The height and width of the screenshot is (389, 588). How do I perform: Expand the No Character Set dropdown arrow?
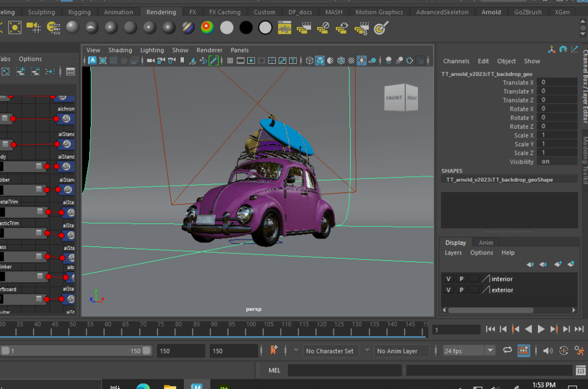(x=296, y=351)
